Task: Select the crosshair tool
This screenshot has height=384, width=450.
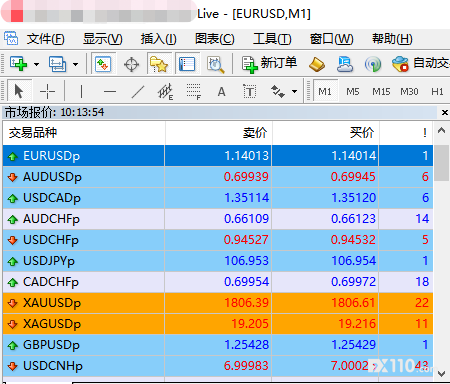Action: click(47, 91)
